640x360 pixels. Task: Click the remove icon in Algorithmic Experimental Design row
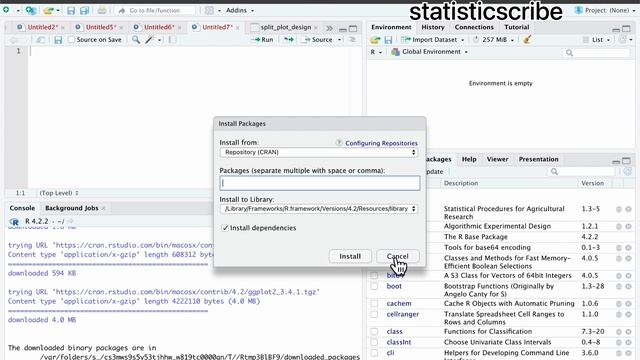[629, 226]
